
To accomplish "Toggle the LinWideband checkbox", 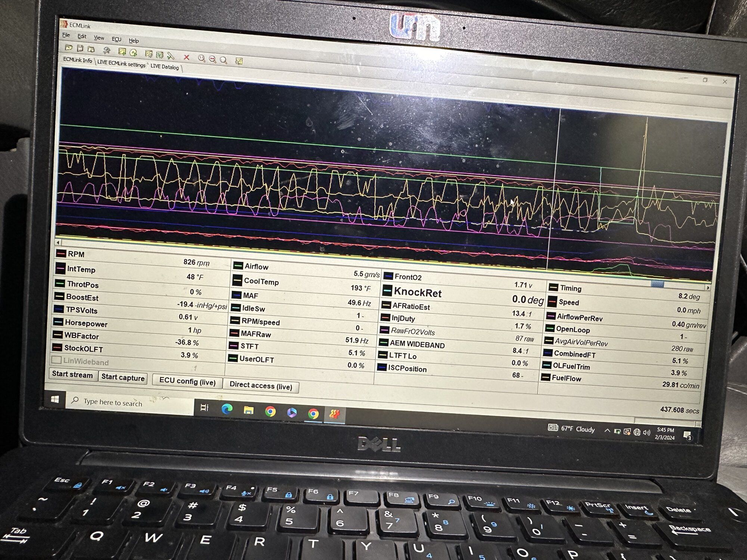I will (x=56, y=360).
